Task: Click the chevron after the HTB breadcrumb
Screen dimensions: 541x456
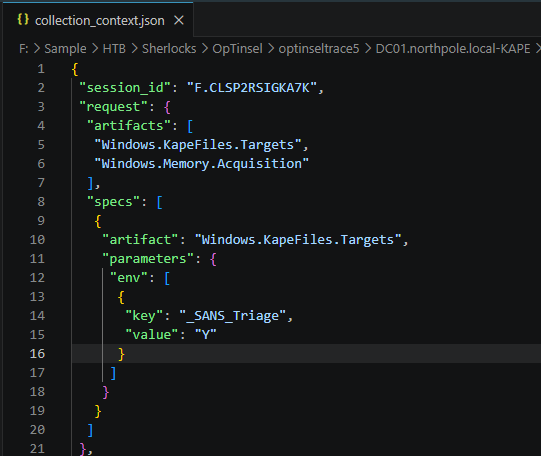Action: click(135, 49)
